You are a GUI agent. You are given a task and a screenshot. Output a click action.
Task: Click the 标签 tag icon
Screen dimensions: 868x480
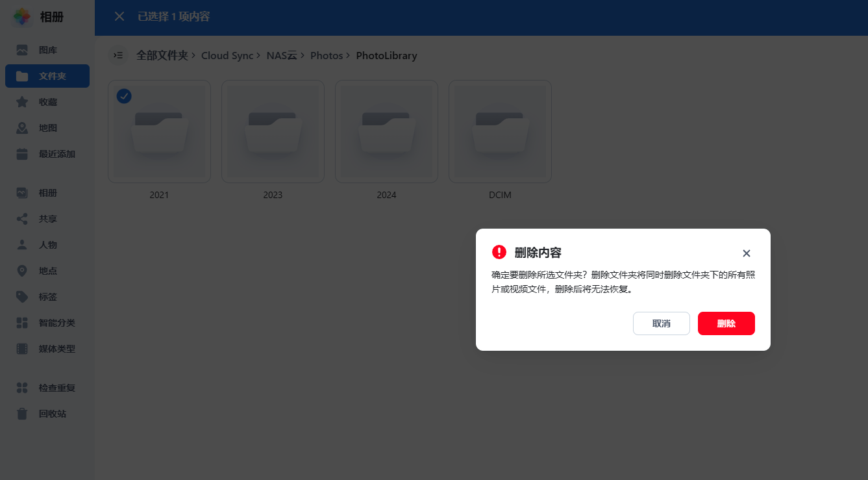click(22, 297)
